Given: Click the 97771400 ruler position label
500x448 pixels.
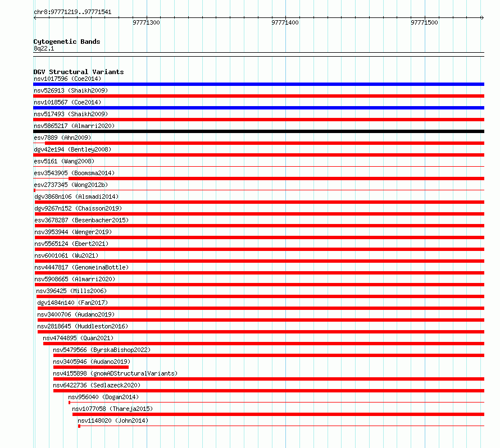Looking at the screenshot, I should (285, 22).
